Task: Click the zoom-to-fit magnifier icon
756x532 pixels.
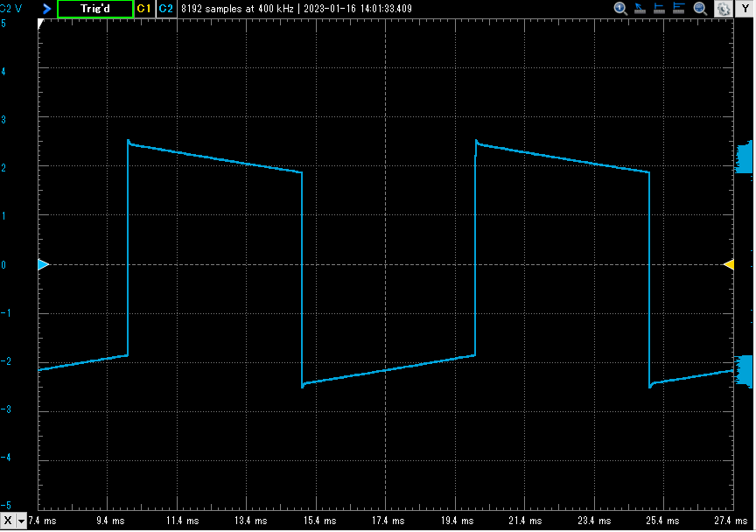Action: point(700,9)
